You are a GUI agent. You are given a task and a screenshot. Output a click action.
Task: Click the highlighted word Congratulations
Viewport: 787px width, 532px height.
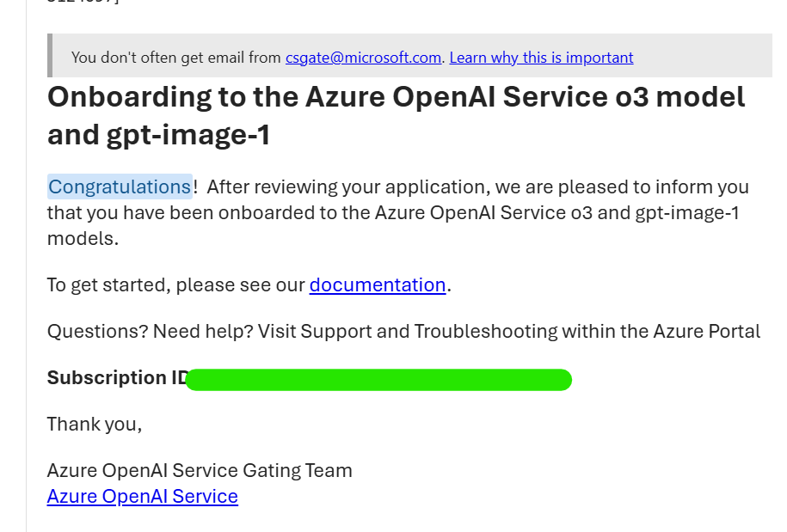120,187
